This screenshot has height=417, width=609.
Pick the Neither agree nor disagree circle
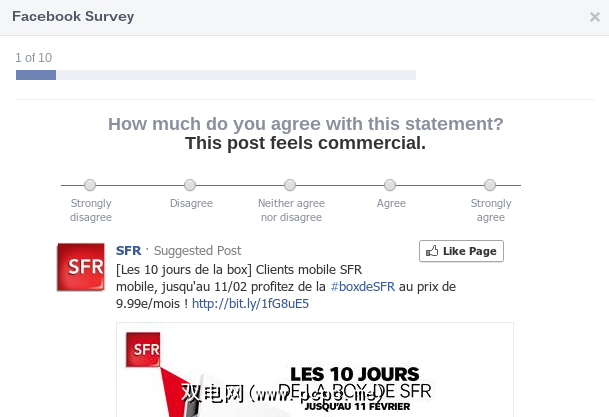click(290, 185)
